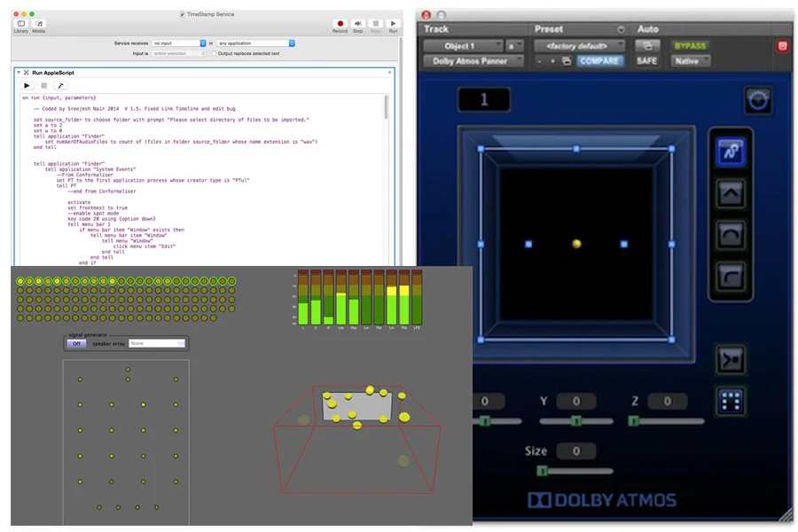Select the sphere elevation mode icon
The height and width of the screenshot is (532, 798).
click(731, 235)
